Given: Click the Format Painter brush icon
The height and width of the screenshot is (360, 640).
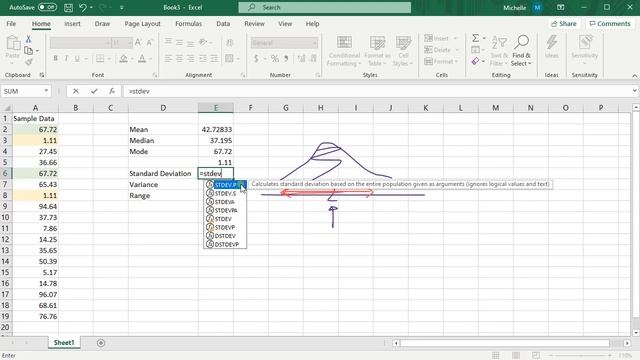Looking at the screenshot, I should [x=28, y=62].
